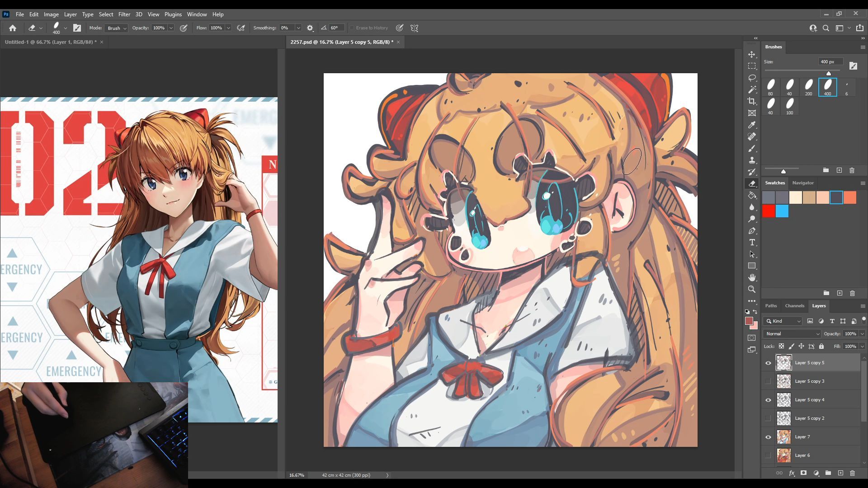Open the Layer menu

click(70, 14)
